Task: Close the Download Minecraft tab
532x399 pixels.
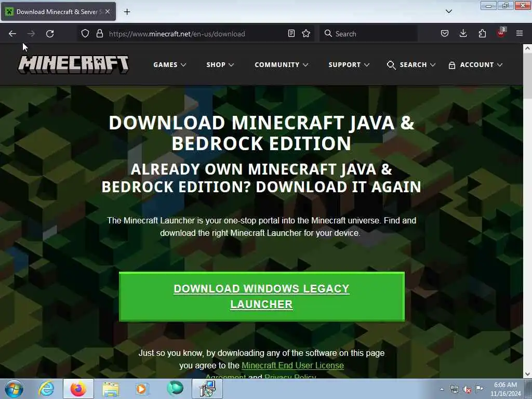Action: (x=108, y=11)
